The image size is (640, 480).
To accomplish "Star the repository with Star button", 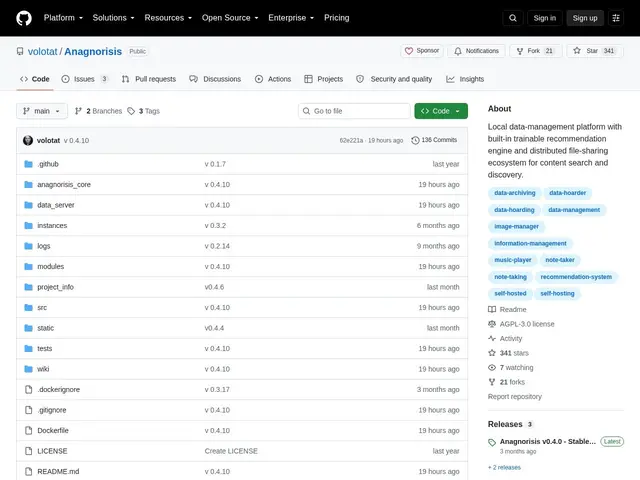I will click(595, 51).
